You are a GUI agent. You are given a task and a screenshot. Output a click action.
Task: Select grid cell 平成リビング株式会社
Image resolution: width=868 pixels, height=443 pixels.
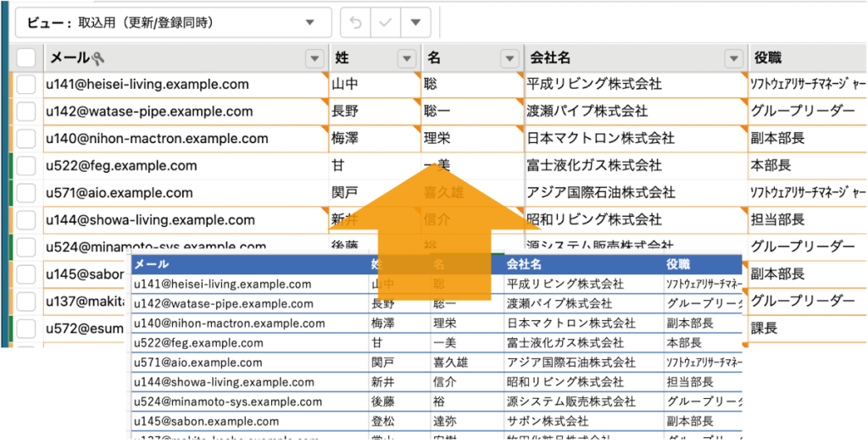636,85
